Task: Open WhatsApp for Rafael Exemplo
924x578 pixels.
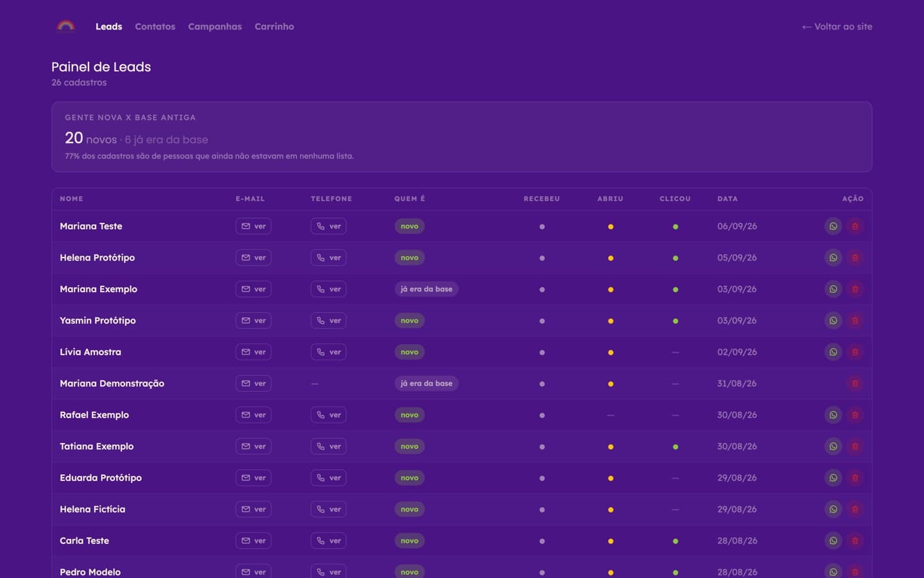Action: [833, 415]
